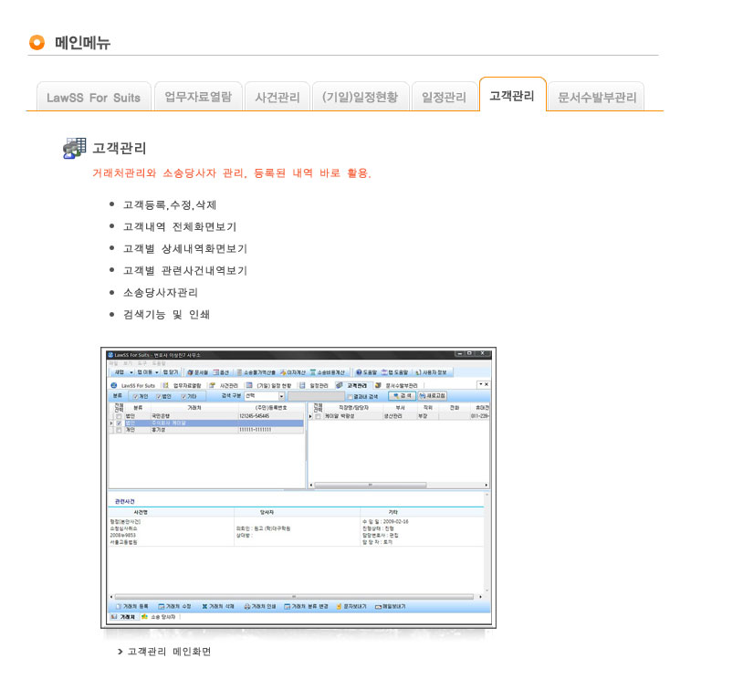The height and width of the screenshot is (700, 743).
Task: Switch to inner 사건관리 tab in app
Action: [x=225, y=385]
